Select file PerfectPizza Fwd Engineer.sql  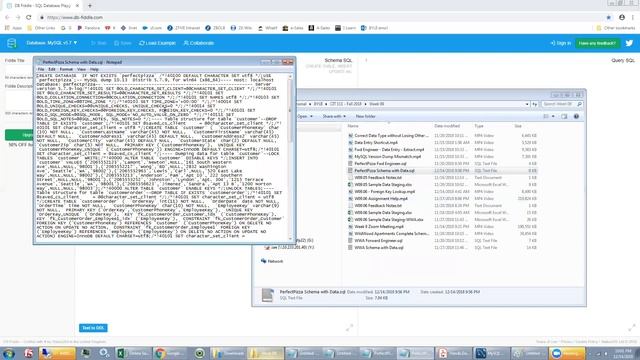click(x=380, y=164)
